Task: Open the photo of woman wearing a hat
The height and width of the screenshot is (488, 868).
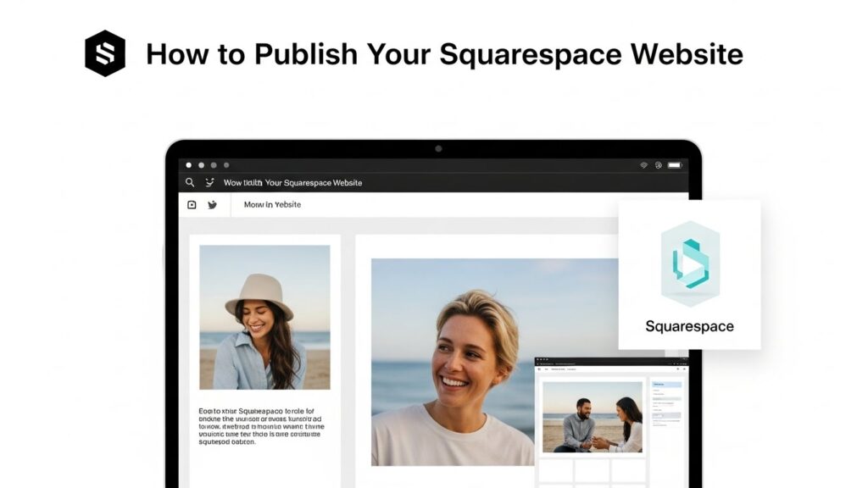Action: point(264,317)
